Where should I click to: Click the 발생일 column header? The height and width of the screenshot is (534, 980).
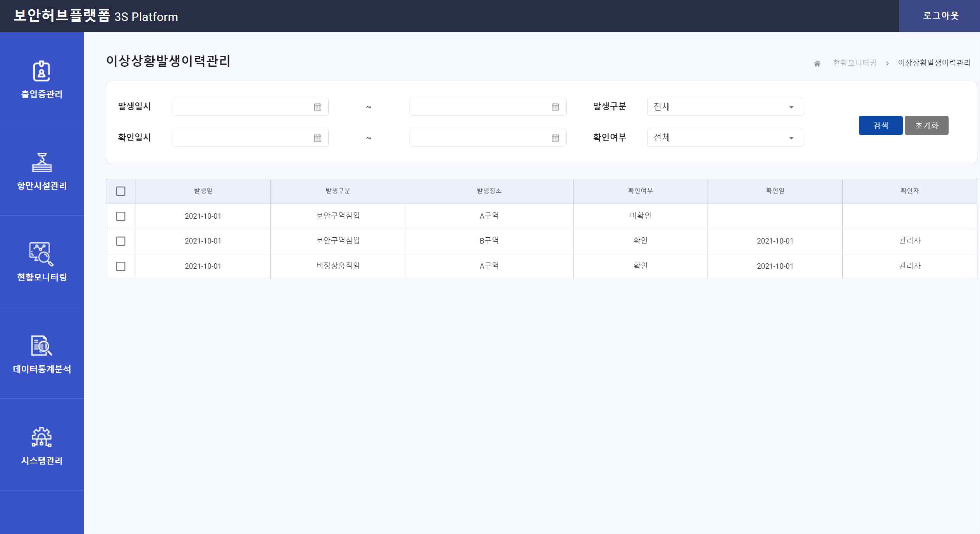203,191
